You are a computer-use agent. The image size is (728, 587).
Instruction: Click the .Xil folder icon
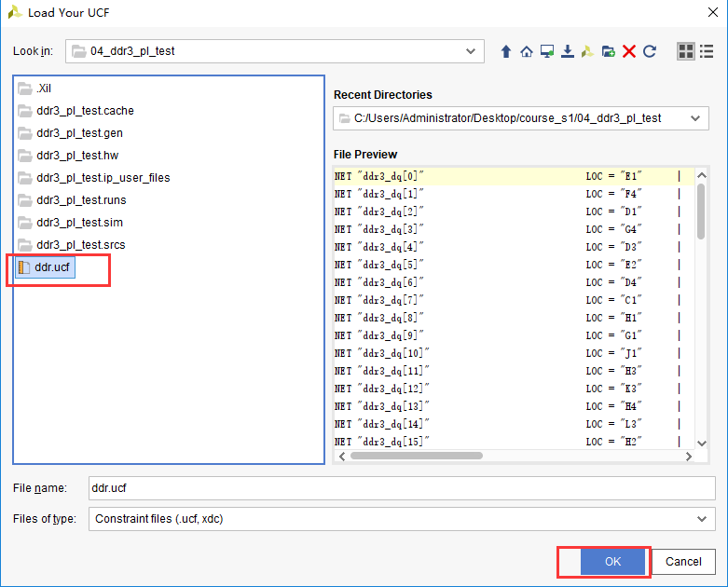point(25,89)
